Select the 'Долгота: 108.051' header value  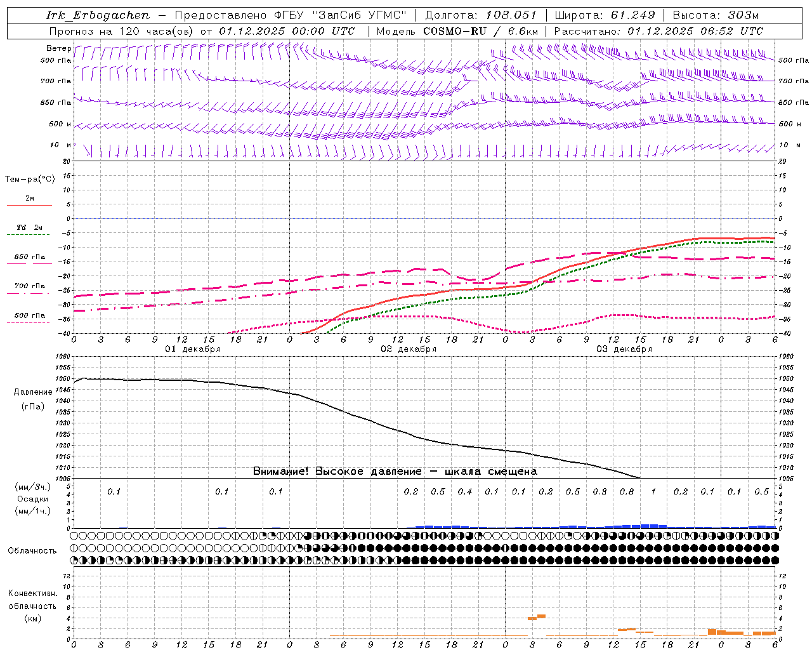click(x=481, y=15)
